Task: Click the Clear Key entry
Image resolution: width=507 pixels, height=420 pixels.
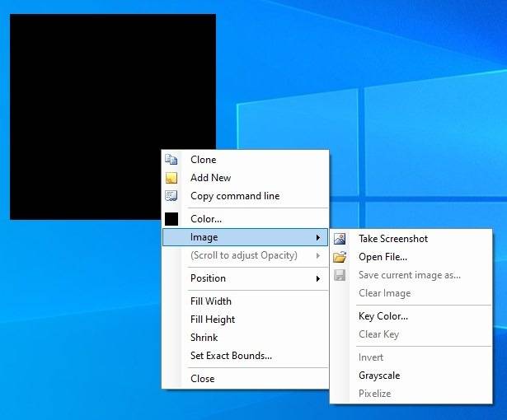Action: [x=411, y=334]
